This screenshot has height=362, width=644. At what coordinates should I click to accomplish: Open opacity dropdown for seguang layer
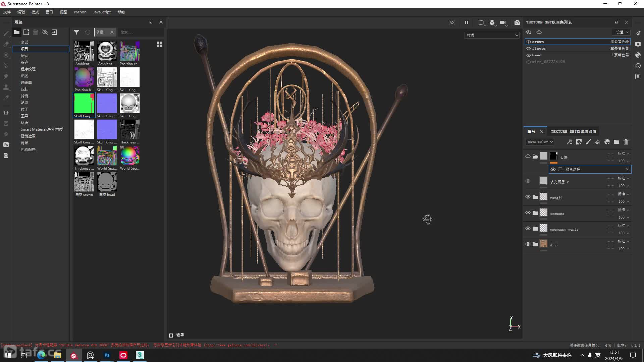[623, 217]
